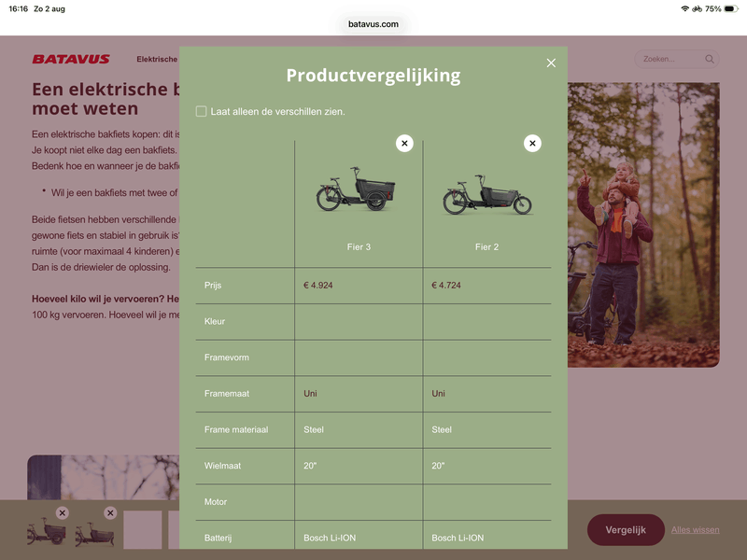The width and height of the screenshot is (747, 560).
Task: Click the Batterij row label
Action: (218, 539)
